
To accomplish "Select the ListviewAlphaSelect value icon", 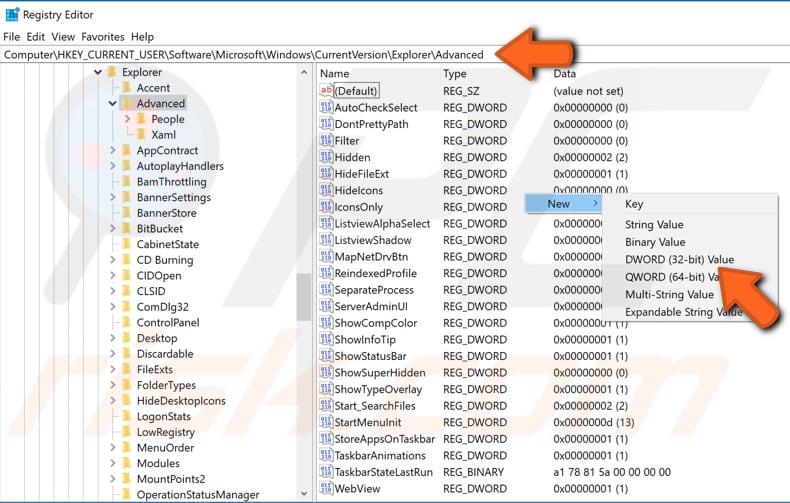I will 326,223.
